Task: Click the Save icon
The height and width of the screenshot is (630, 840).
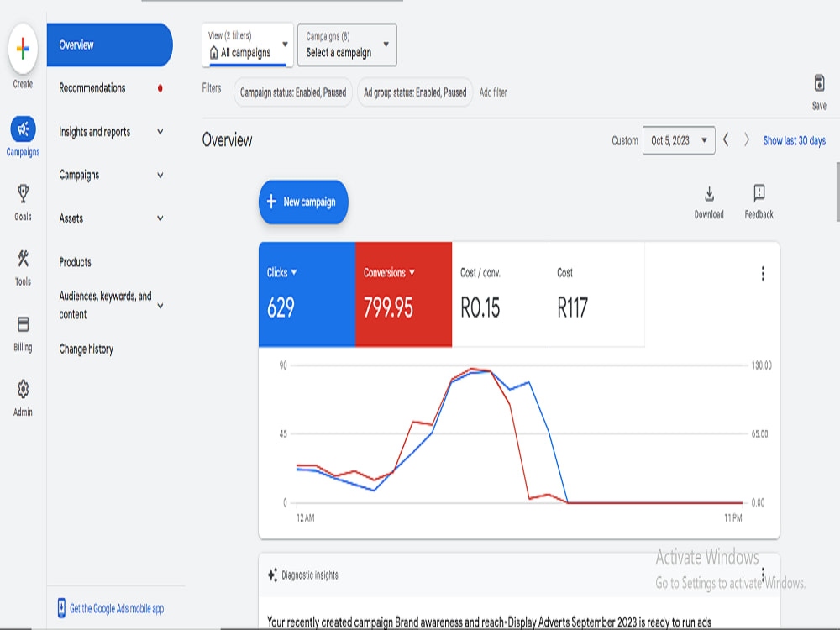Action: tap(819, 83)
